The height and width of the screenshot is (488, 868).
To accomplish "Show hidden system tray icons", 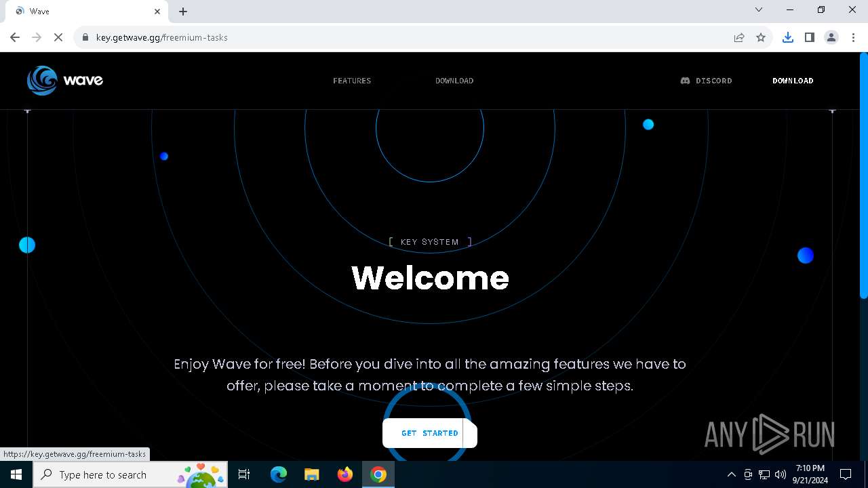I will click(x=731, y=474).
